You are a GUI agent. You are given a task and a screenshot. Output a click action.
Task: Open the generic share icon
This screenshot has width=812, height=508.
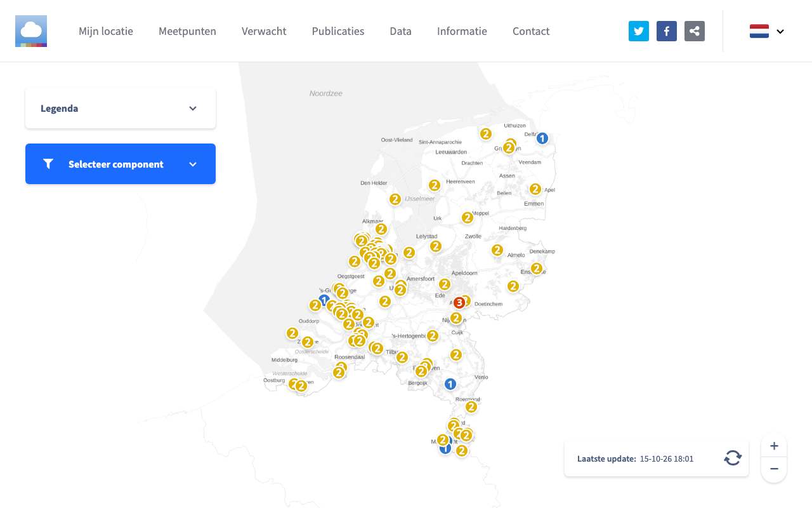[x=695, y=31]
